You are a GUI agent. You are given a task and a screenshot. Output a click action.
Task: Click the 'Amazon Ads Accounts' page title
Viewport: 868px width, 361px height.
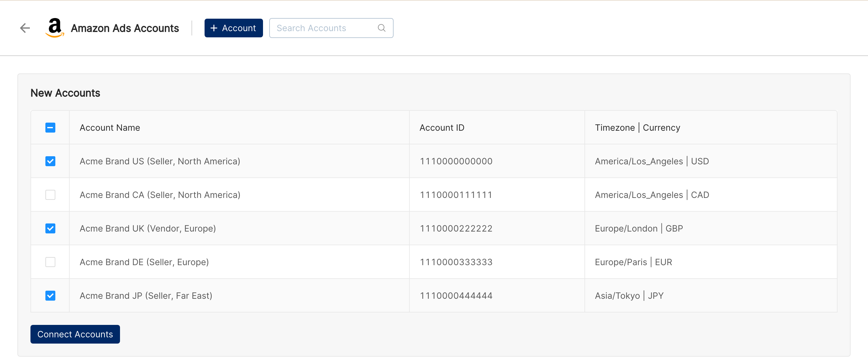click(x=125, y=28)
